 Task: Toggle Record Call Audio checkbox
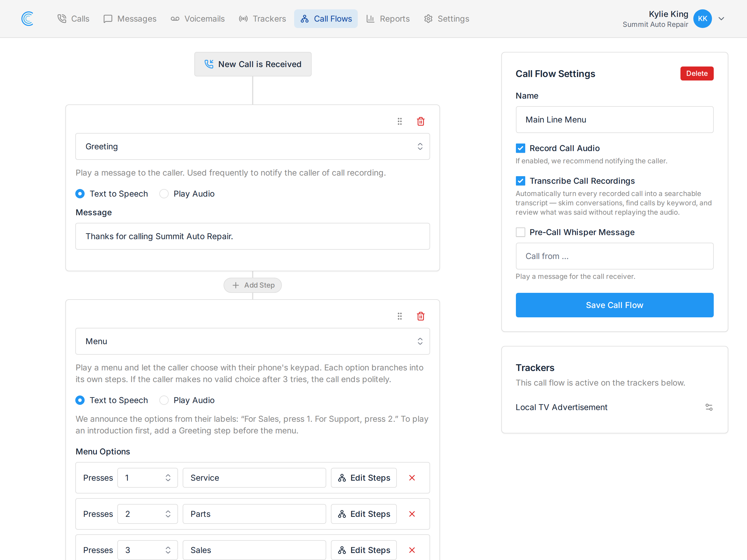pyautogui.click(x=520, y=148)
